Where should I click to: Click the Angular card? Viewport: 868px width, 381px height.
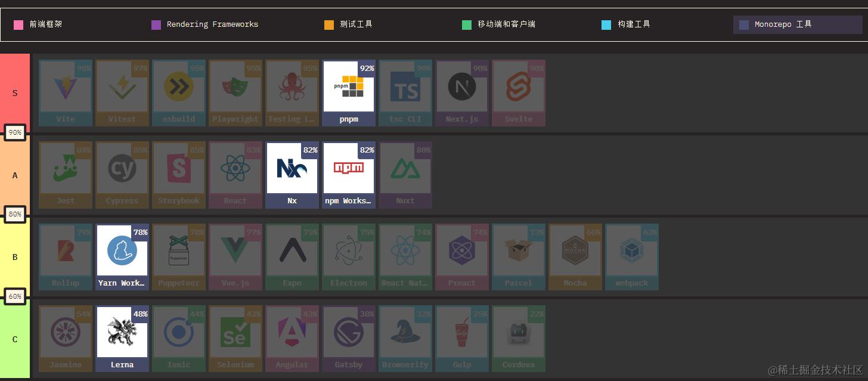(x=292, y=339)
